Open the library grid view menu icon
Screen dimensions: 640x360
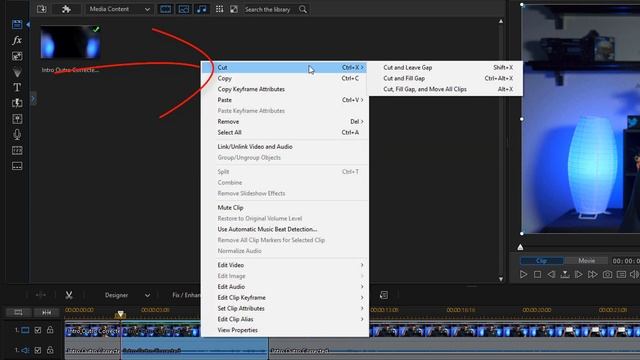click(x=220, y=9)
